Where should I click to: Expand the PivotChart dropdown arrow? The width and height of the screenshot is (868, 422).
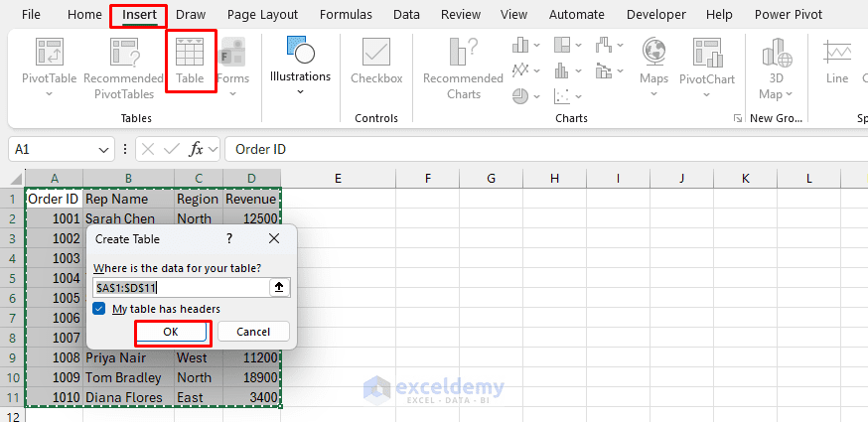[x=707, y=93]
